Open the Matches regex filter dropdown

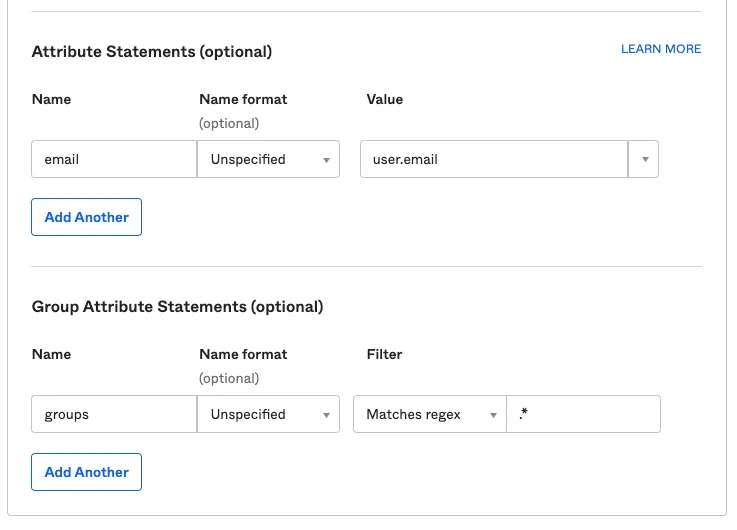coord(429,414)
